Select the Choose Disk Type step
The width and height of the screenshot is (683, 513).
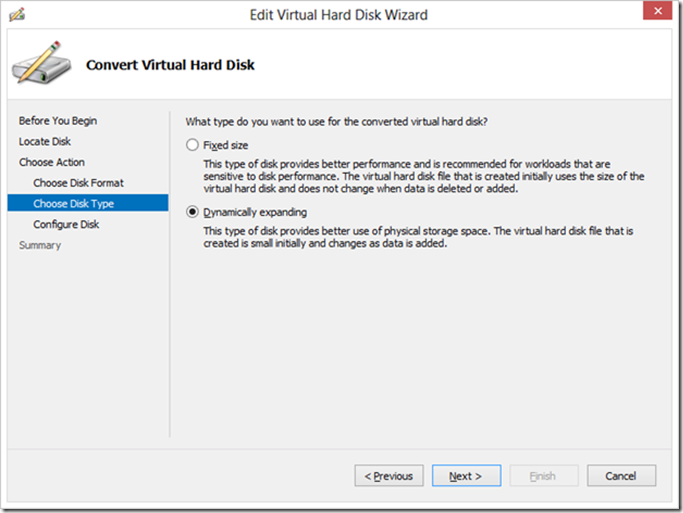(x=74, y=204)
